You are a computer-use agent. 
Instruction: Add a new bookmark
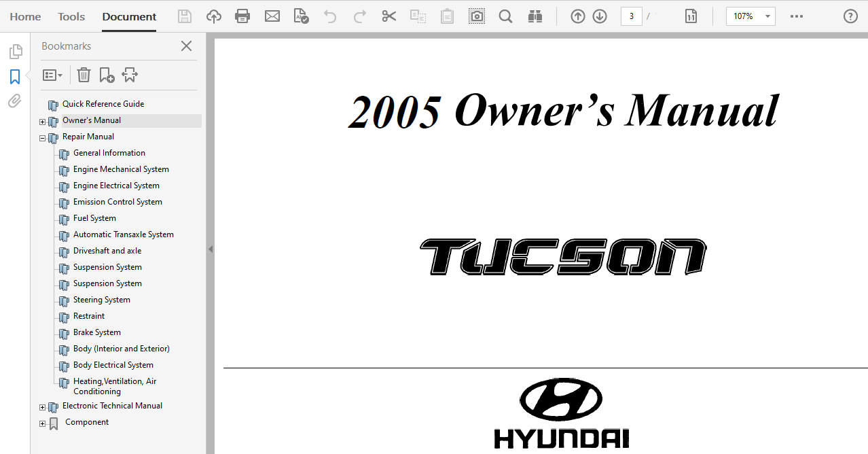click(x=106, y=75)
